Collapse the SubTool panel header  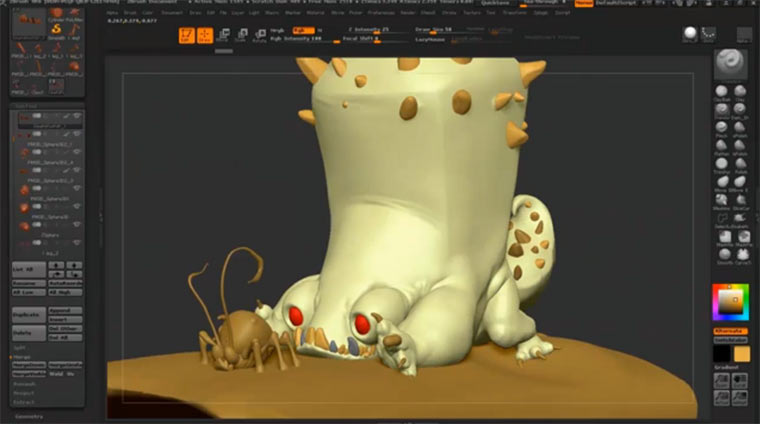(x=26, y=106)
